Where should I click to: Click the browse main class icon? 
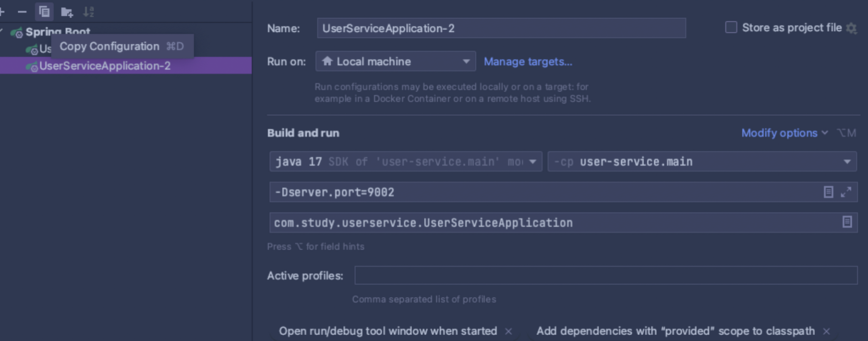[847, 222]
